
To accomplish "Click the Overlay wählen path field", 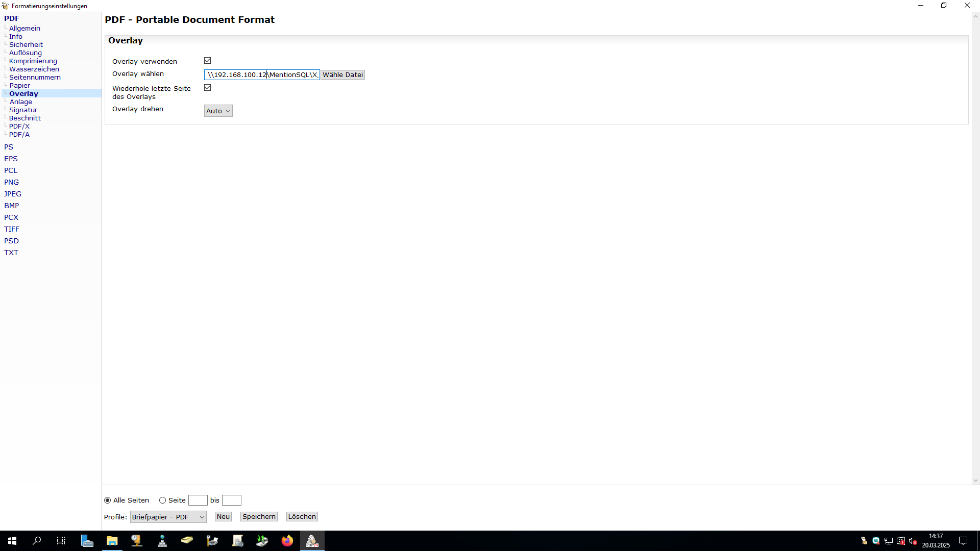I will (x=262, y=74).
